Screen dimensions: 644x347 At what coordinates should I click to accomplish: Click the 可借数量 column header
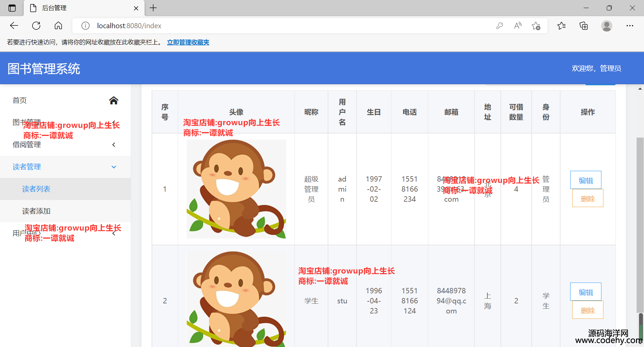516,112
